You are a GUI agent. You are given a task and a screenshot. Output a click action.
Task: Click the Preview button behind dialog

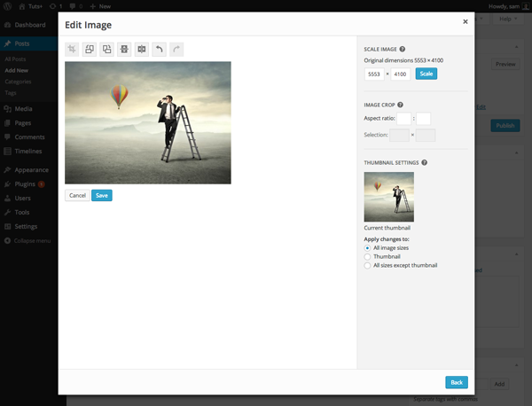tap(505, 64)
